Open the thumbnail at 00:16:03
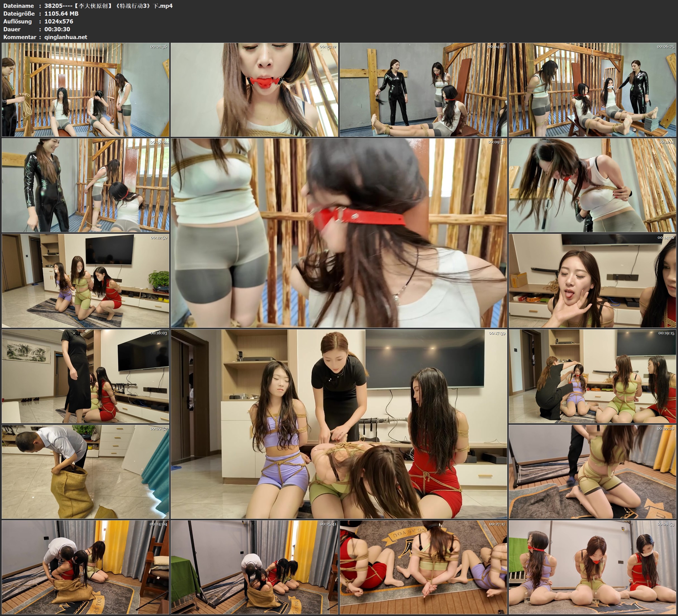Viewport: 678px width, 616px height. 85,376
